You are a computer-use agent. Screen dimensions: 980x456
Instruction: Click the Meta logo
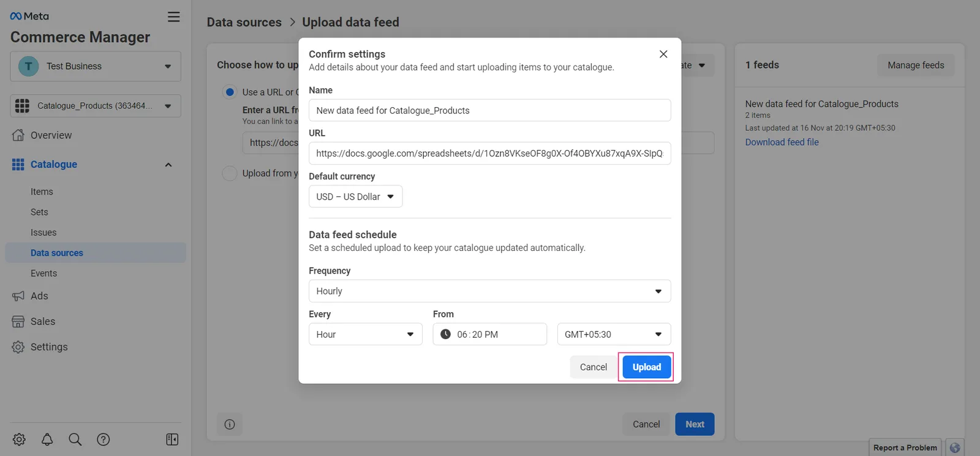click(x=29, y=16)
